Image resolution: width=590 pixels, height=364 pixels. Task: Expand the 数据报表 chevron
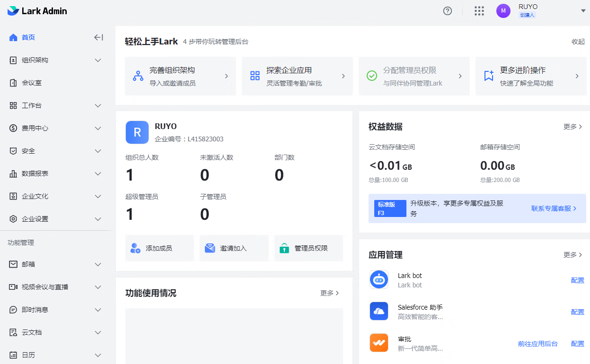[98, 173]
